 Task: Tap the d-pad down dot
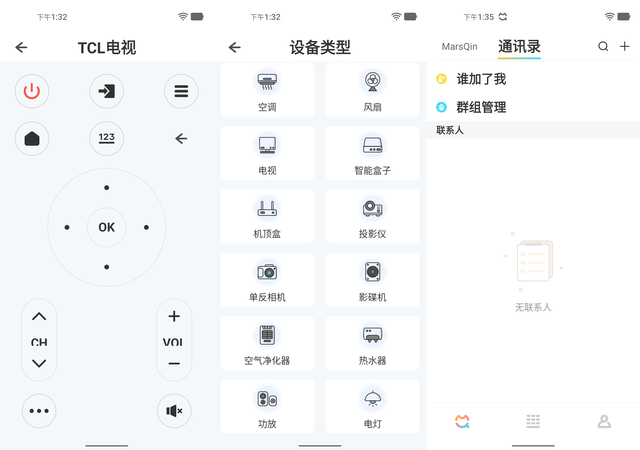107,267
